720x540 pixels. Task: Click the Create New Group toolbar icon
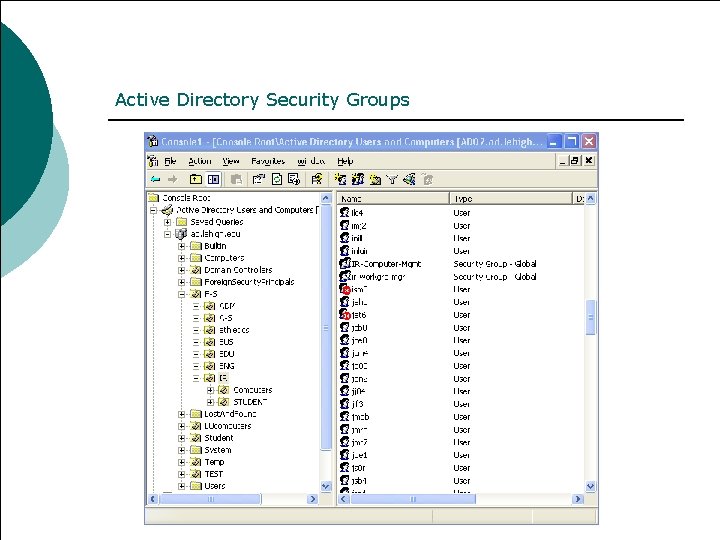358,180
